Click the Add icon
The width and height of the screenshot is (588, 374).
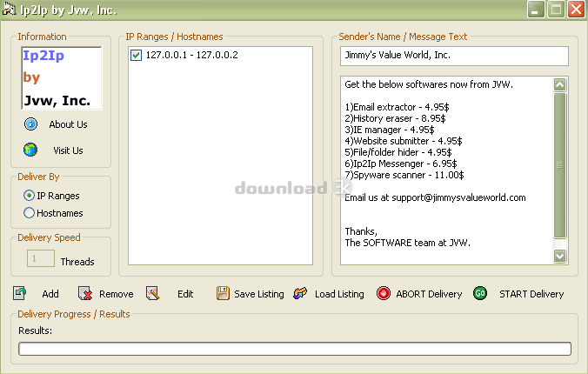coord(19,293)
